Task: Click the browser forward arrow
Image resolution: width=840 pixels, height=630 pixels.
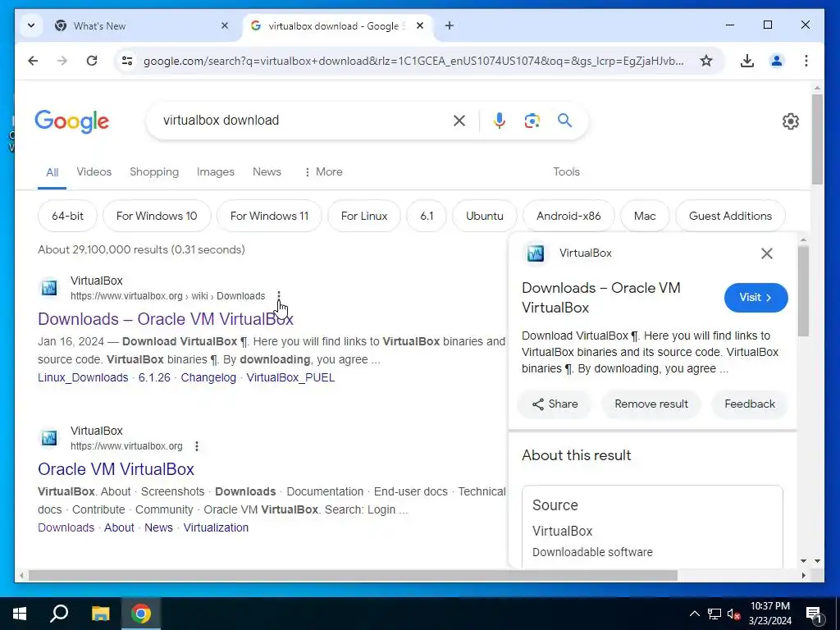Action: (x=62, y=61)
